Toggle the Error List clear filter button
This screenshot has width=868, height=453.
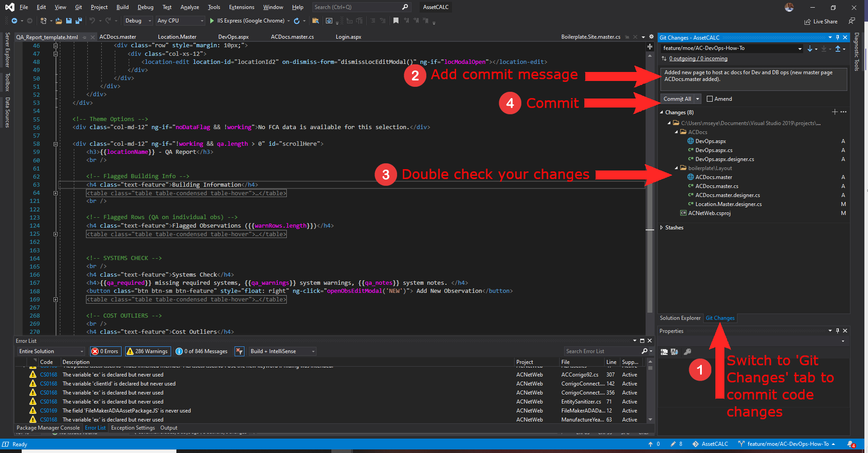point(240,351)
